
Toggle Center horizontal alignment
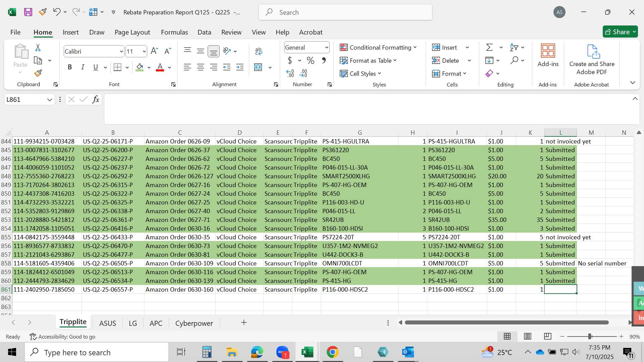coord(201,67)
